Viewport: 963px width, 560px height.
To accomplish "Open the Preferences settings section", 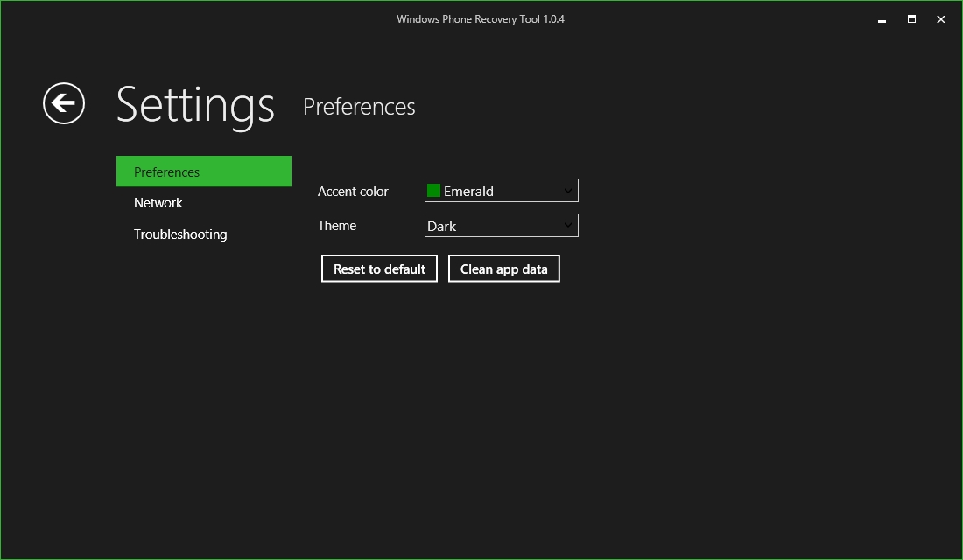I will 204,171.
